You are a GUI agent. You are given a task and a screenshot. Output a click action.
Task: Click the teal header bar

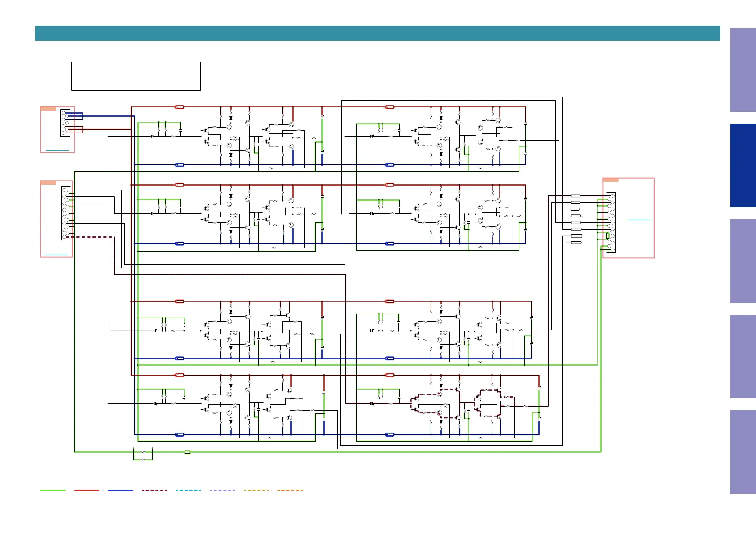pyautogui.click(x=377, y=33)
